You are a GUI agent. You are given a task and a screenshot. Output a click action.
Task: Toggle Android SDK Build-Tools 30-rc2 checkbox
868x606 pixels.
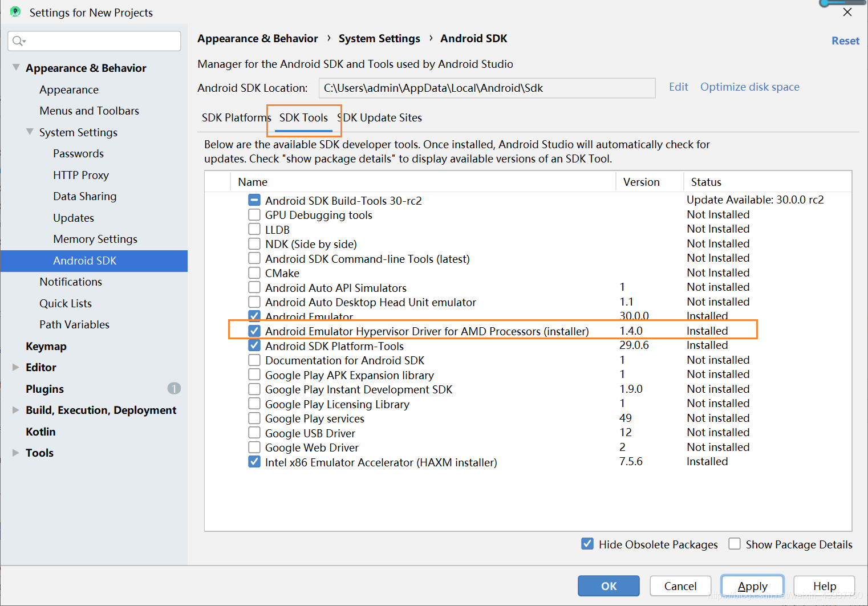(254, 200)
